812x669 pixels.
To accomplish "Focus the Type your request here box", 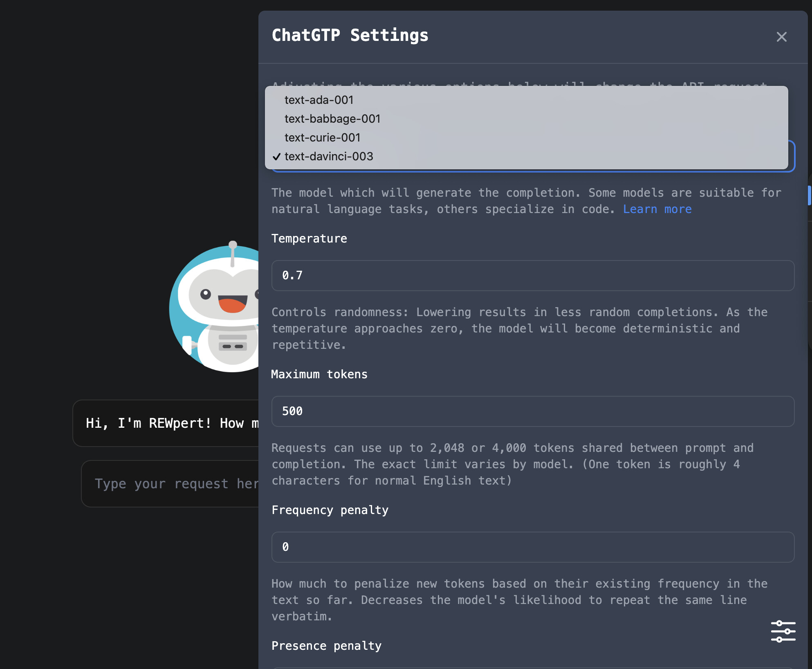I will 170,484.
